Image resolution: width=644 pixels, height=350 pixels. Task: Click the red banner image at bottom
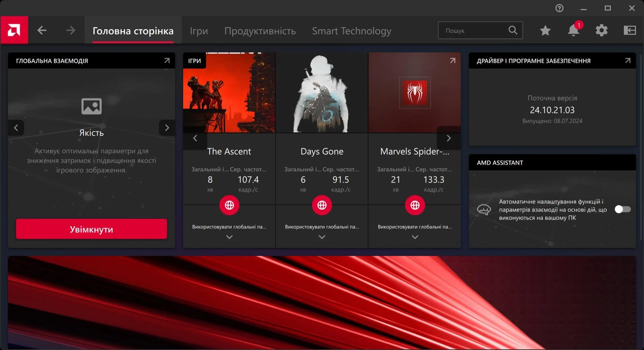(x=322, y=302)
